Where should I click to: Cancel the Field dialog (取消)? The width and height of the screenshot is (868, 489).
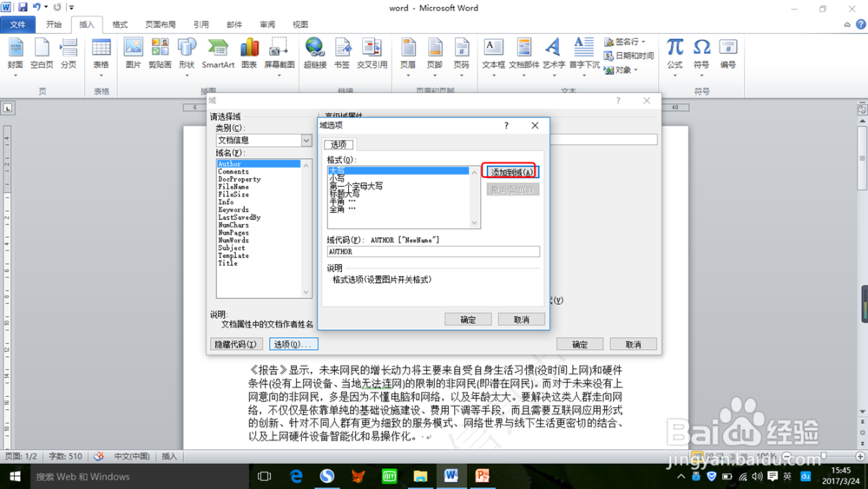pos(634,345)
